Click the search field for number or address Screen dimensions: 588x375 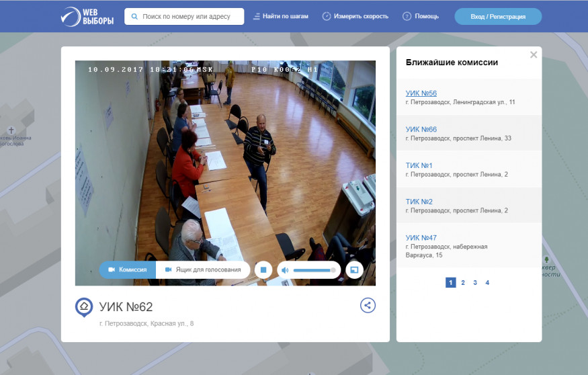click(191, 16)
